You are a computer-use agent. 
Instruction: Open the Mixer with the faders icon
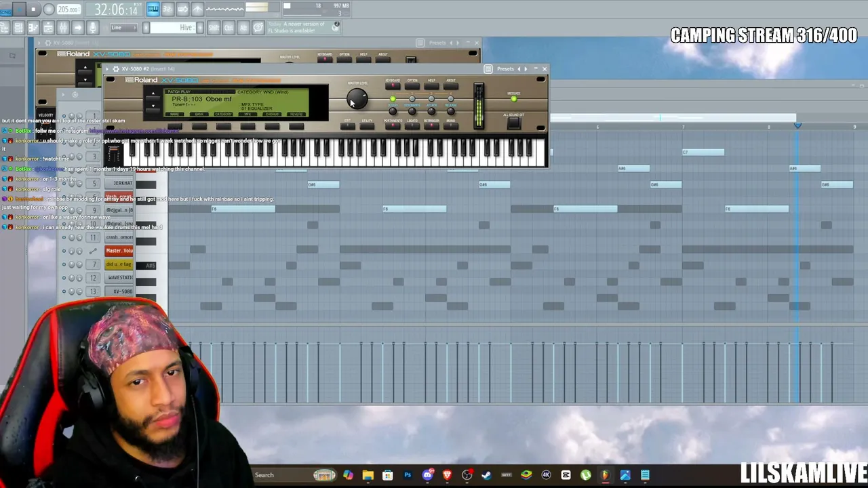[x=63, y=28]
